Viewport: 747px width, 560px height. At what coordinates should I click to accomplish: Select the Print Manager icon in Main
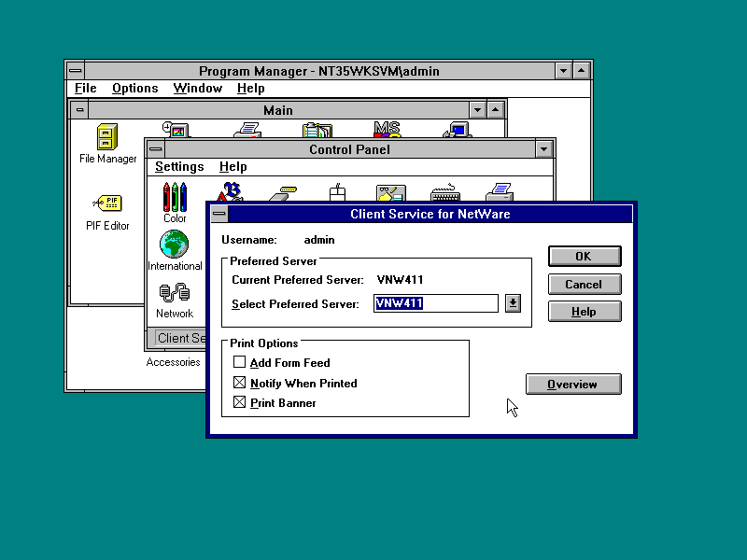(247, 130)
